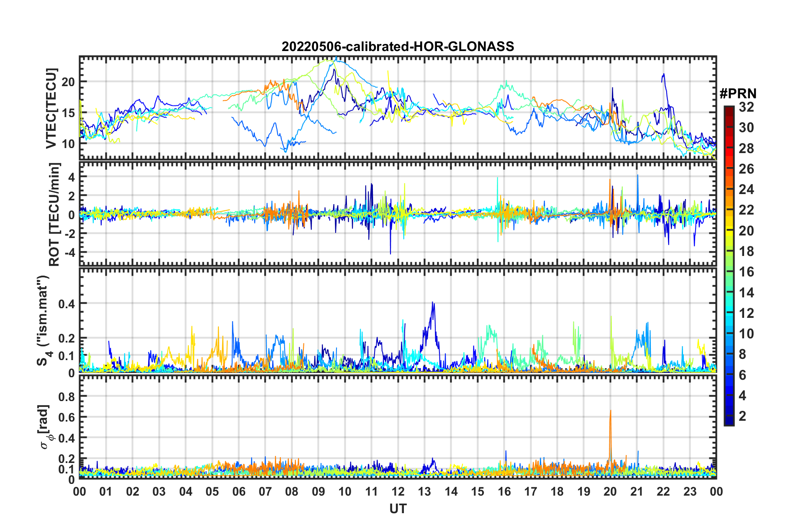Click the ROT [TECU/min] y-axis label
The width and height of the screenshot is (796, 532).
point(54,215)
